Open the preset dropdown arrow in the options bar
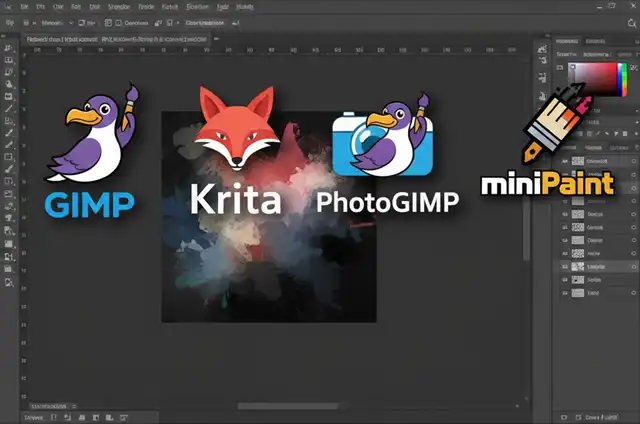This screenshot has width=640, height=424. (x=71, y=23)
